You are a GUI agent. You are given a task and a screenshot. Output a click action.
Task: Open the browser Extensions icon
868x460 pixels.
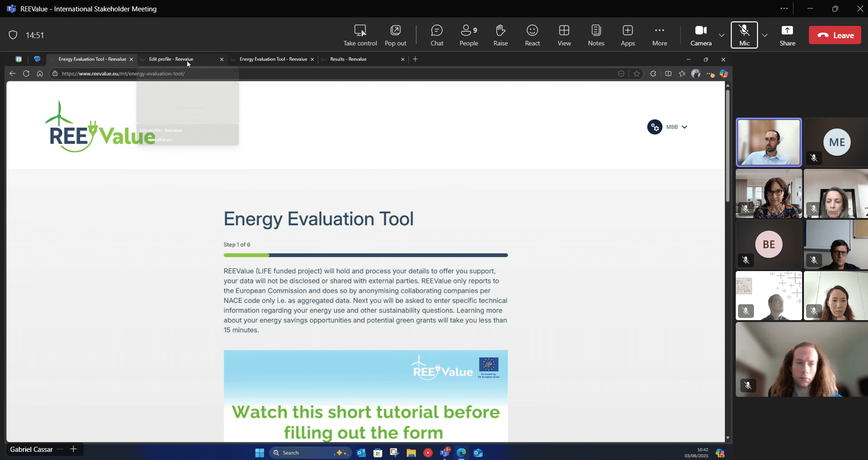tap(653, 74)
